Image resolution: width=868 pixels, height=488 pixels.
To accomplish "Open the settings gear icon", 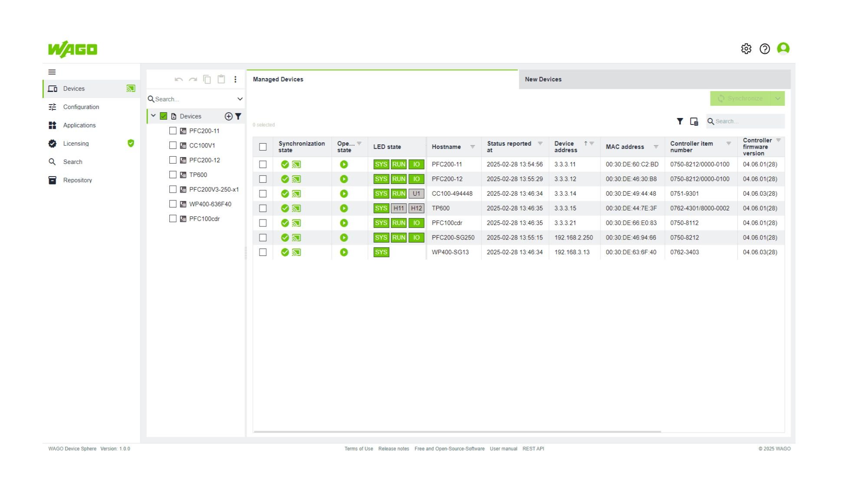I will (746, 49).
